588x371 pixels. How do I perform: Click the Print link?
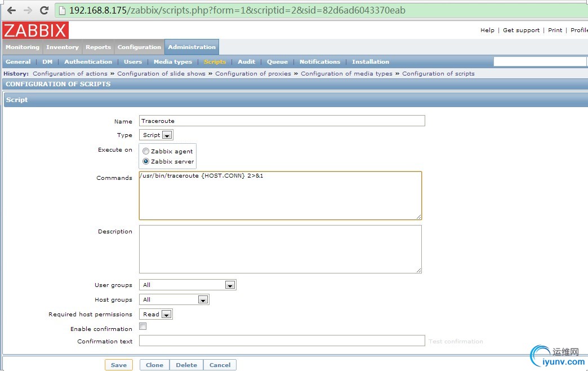click(555, 30)
